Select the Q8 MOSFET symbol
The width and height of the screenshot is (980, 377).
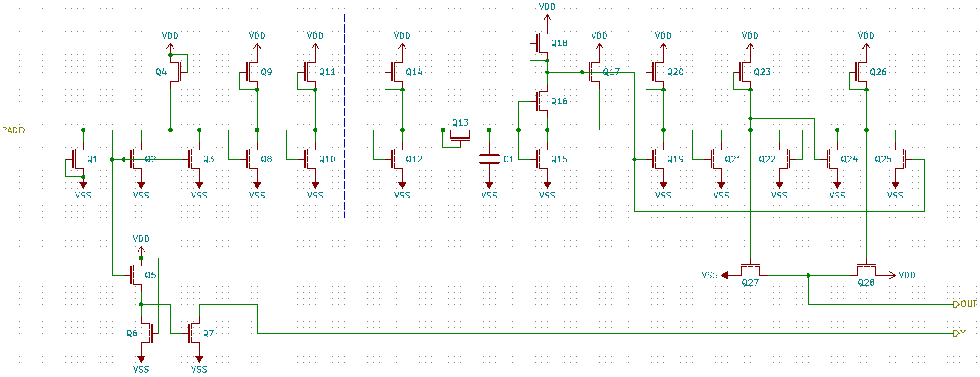click(x=252, y=159)
